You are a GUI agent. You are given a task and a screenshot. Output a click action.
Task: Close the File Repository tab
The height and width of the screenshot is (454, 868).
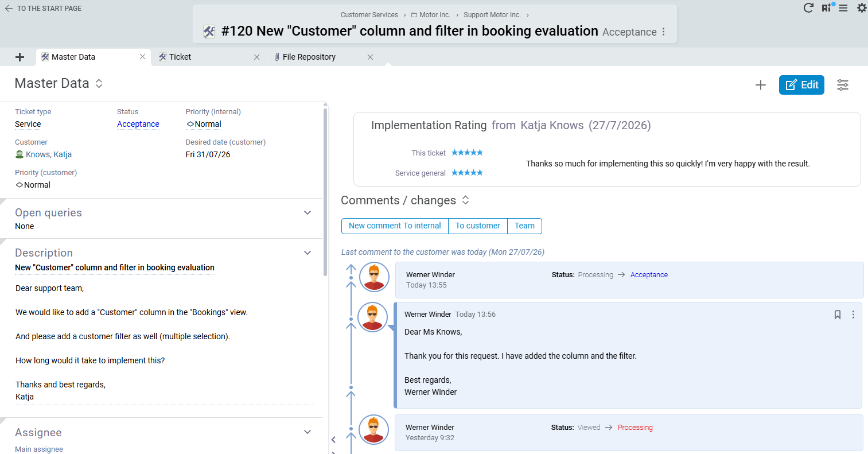[370, 57]
